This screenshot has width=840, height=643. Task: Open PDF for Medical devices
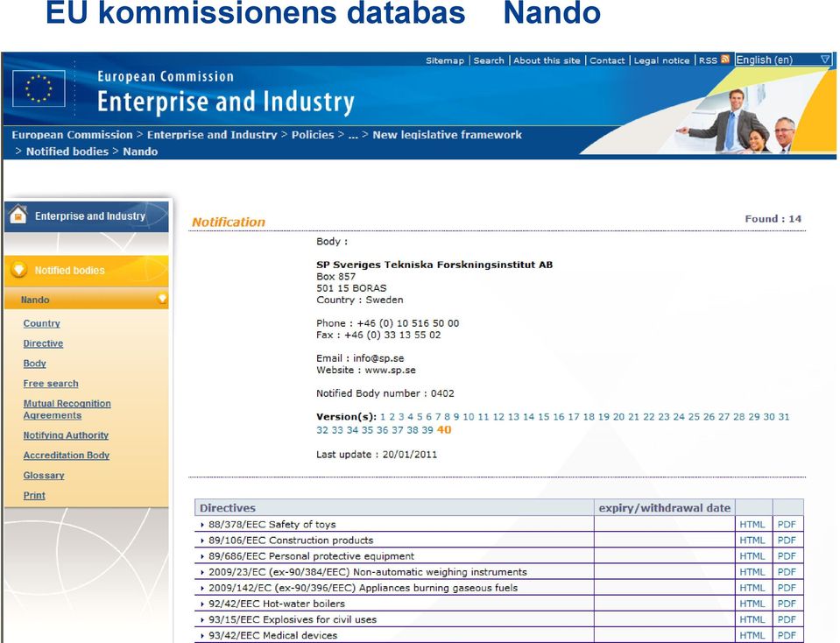pyautogui.click(x=787, y=635)
